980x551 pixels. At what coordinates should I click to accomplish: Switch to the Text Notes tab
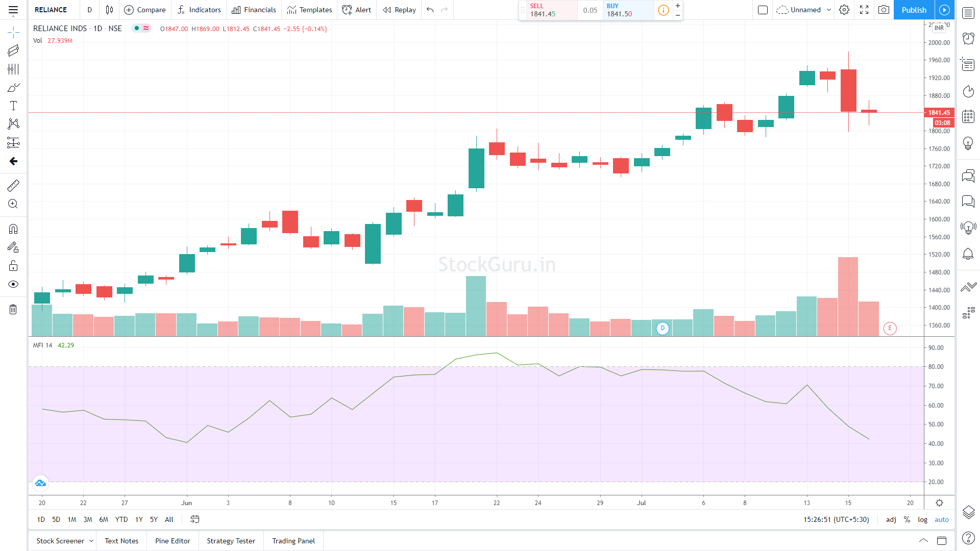point(121,541)
